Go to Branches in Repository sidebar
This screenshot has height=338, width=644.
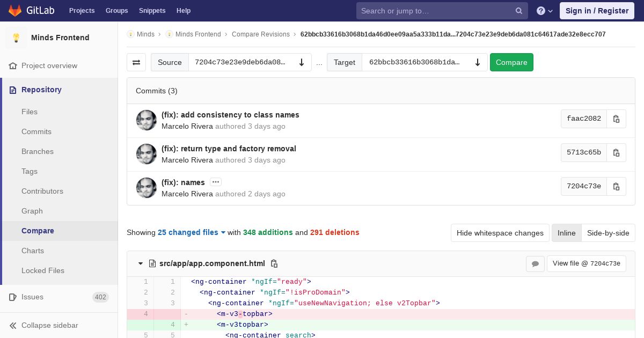click(x=38, y=151)
